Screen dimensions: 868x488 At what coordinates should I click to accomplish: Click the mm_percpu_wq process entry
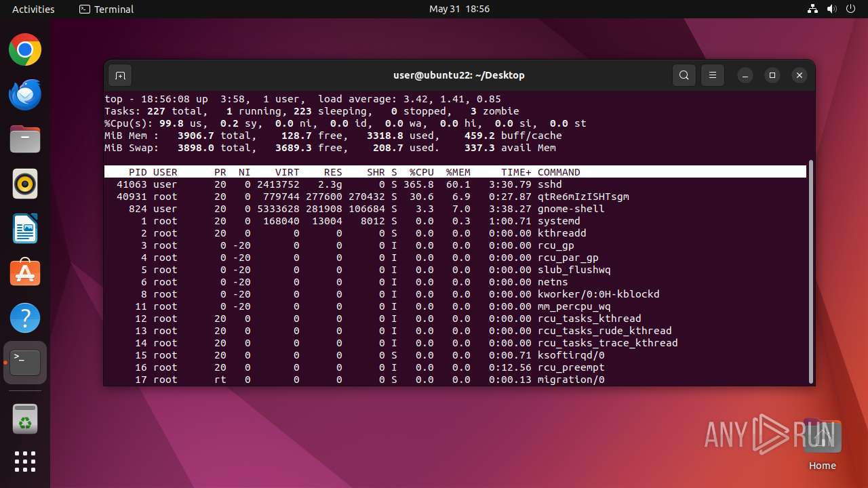pos(574,306)
